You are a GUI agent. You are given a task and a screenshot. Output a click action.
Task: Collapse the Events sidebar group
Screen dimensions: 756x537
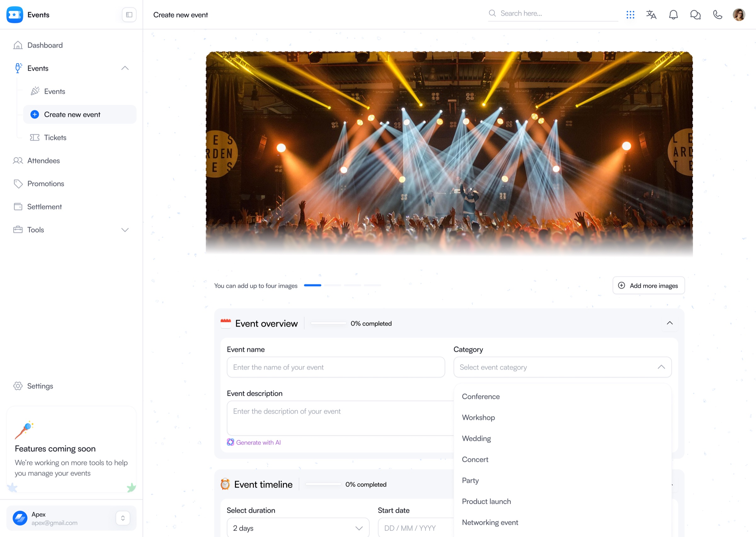pyautogui.click(x=125, y=68)
